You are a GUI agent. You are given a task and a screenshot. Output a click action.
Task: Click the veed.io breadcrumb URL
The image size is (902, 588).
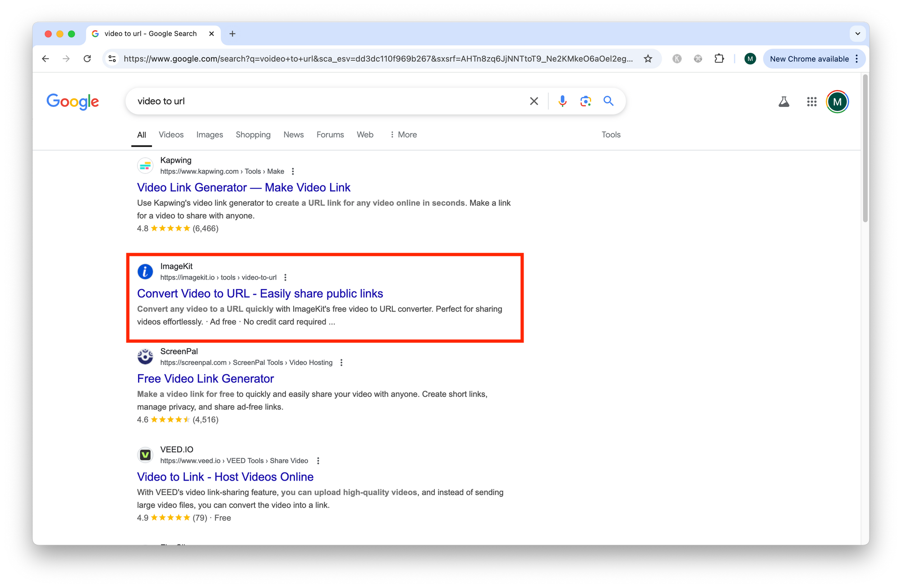tap(234, 461)
